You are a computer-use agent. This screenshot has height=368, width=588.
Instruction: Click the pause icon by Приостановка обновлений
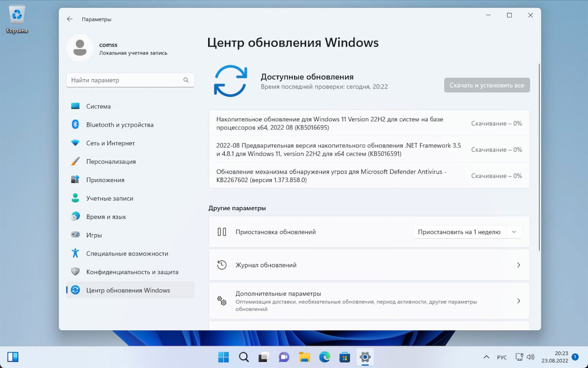(x=222, y=232)
